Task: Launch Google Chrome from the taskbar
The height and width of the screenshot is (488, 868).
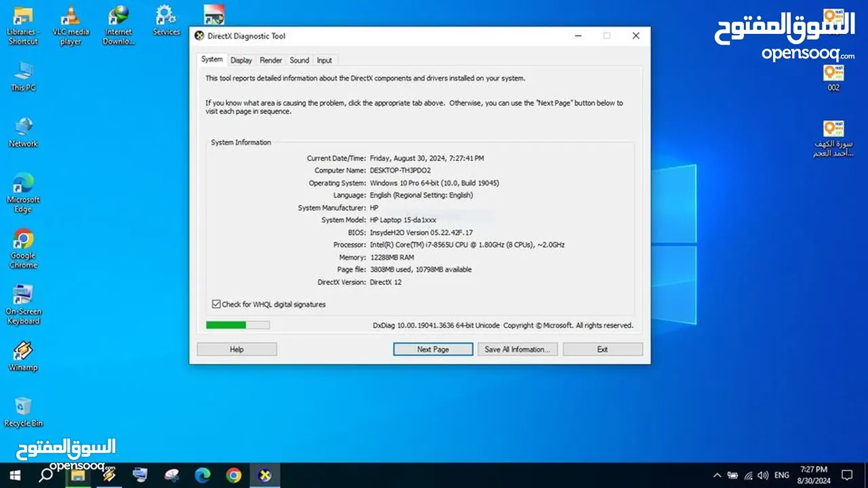Action: click(x=234, y=475)
